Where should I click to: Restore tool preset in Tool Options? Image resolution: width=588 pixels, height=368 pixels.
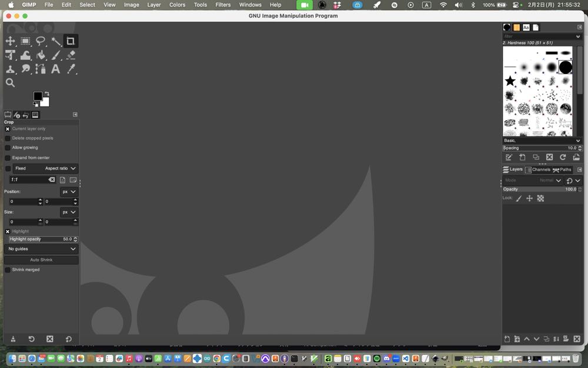[32, 339]
